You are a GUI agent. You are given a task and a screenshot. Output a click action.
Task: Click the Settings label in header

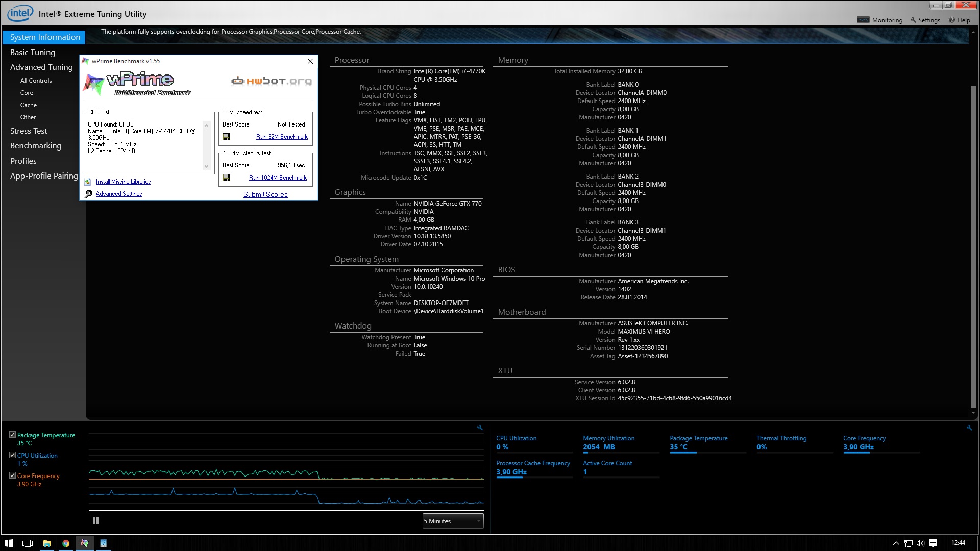929,20
